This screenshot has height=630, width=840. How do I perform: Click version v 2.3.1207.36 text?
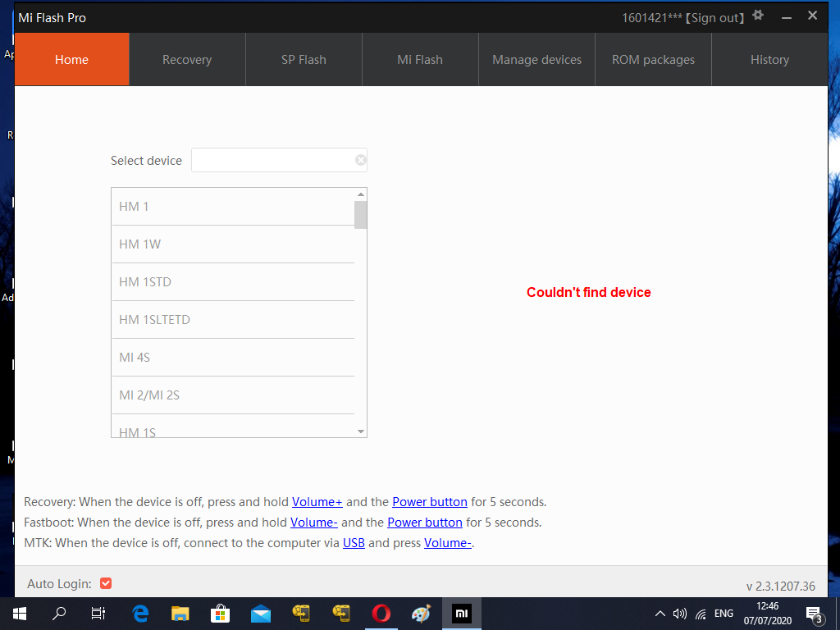[781, 586]
